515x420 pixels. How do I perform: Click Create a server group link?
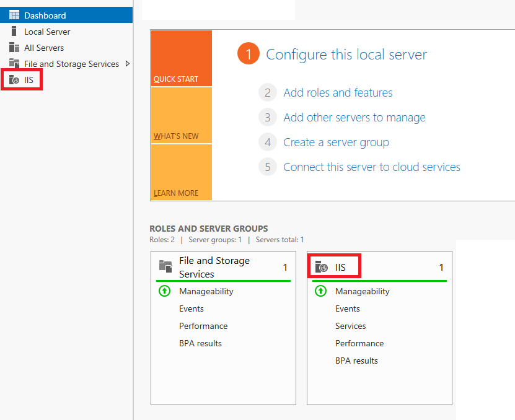(x=336, y=142)
